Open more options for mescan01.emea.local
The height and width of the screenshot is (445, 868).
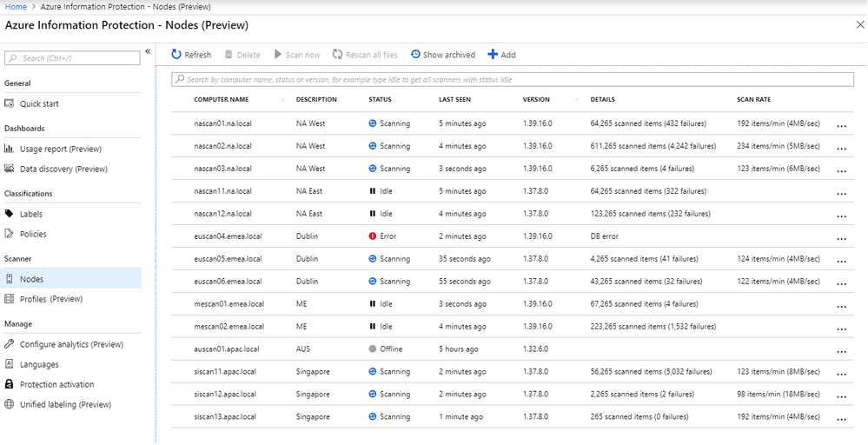pos(841,307)
